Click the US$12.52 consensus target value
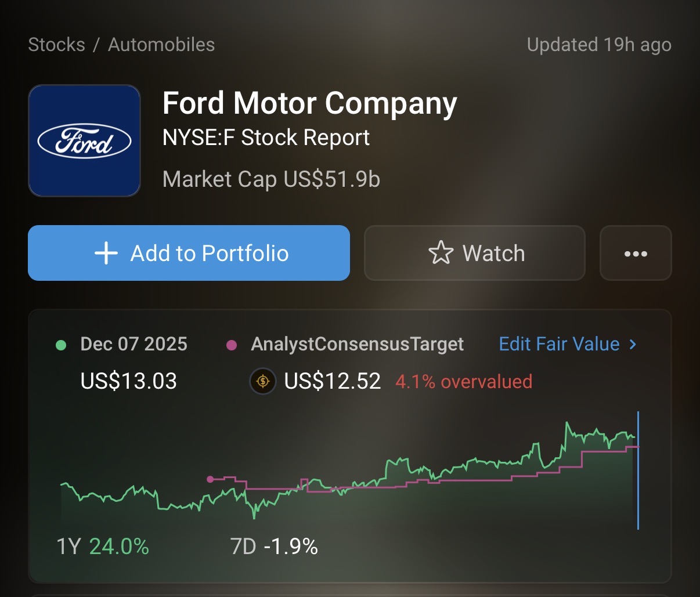This screenshot has width=700, height=597. [x=333, y=381]
